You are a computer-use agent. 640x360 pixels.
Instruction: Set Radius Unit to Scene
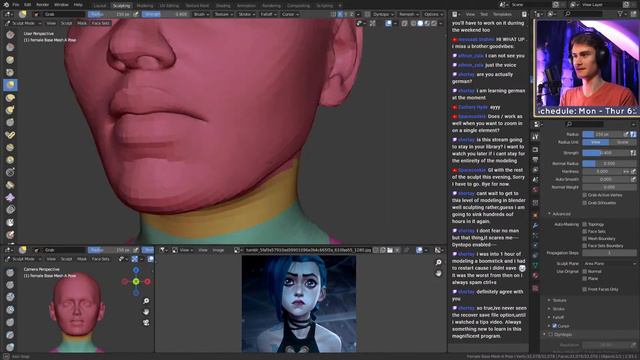[x=622, y=142]
